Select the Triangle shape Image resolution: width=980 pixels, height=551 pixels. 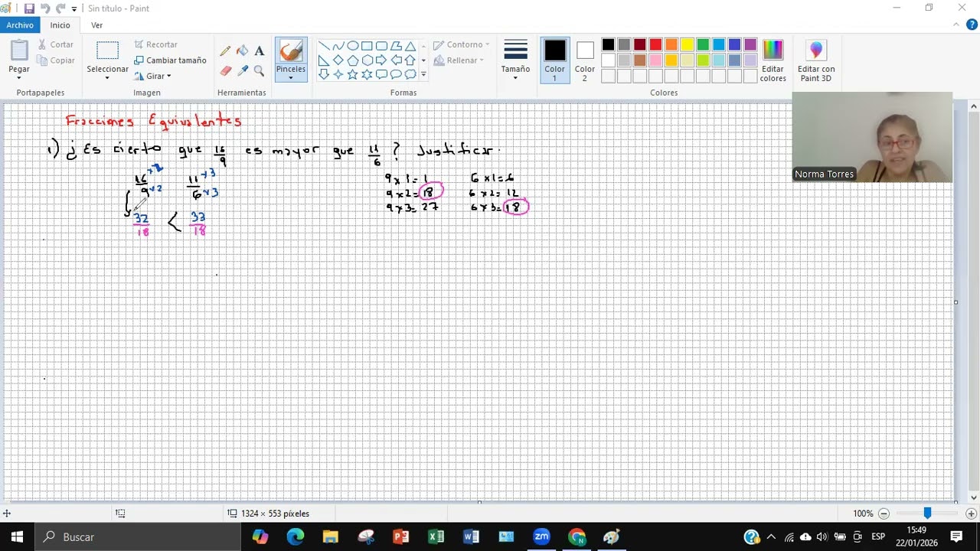pyautogui.click(x=410, y=46)
